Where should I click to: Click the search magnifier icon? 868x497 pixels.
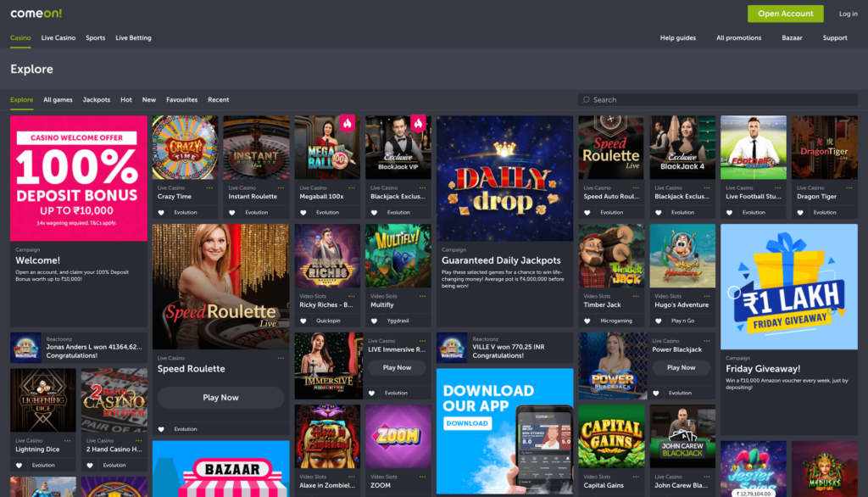tap(587, 100)
